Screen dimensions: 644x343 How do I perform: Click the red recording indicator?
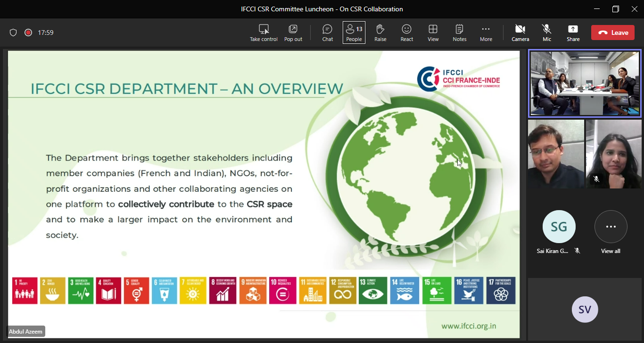click(28, 33)
